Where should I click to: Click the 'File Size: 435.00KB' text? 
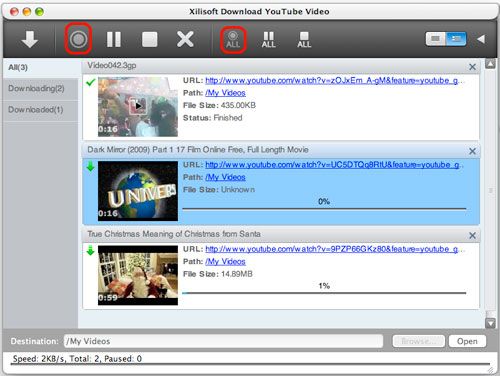219,106
